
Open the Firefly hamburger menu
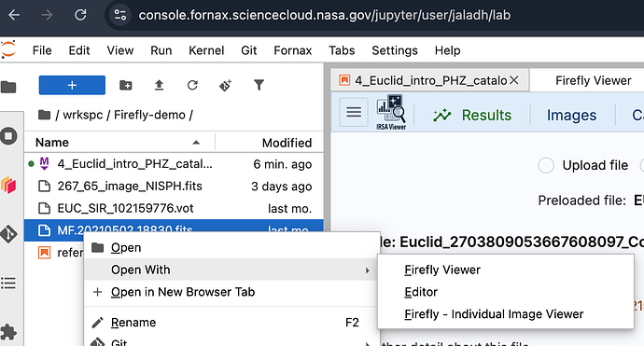point(354,112)
